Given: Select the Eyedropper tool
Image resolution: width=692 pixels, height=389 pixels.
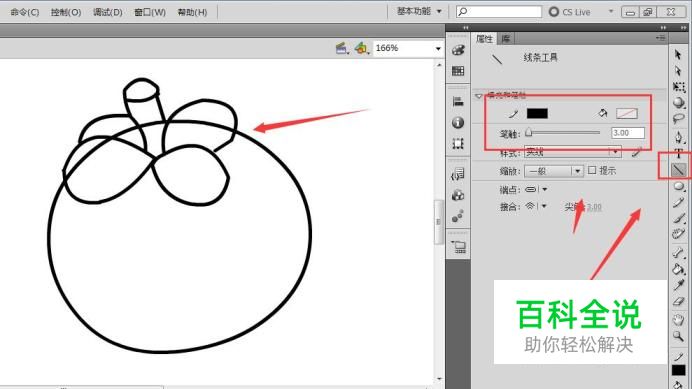Looking at the screenshot, I should [x=679, y=285].
